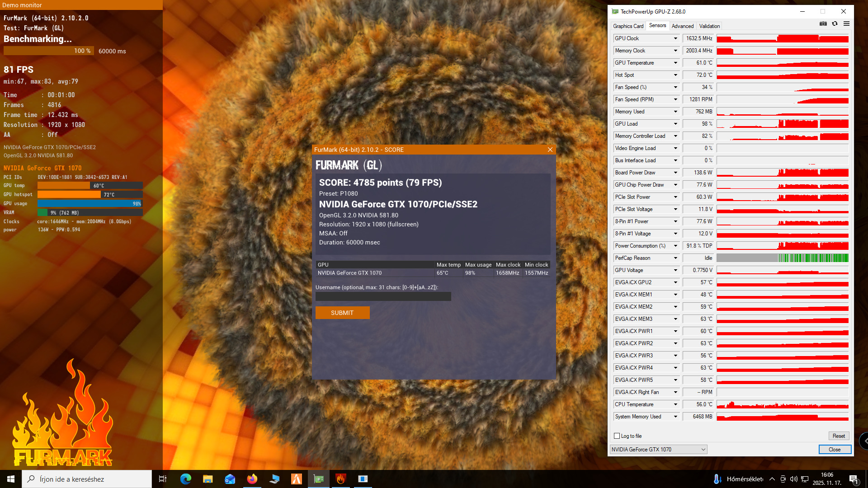Screen dimensions: 868x488
Task: Open FurMark from the taskbar
Action: (341, 479)
